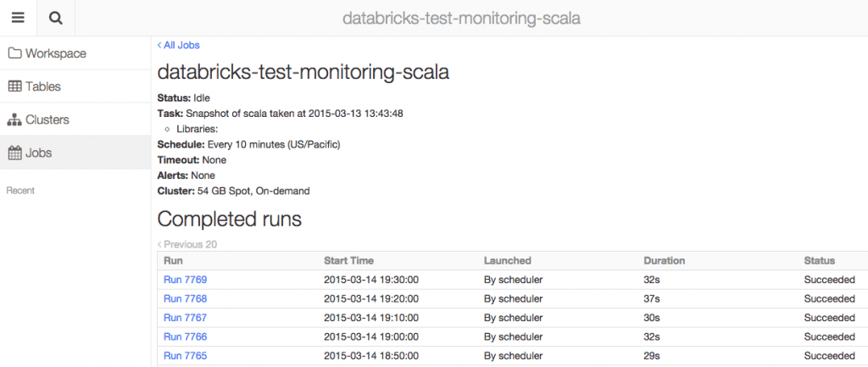Click the Previous 20 pagination link
This screenshot has width=868, height=367.
pyautogui.click(x=187, y=244)
